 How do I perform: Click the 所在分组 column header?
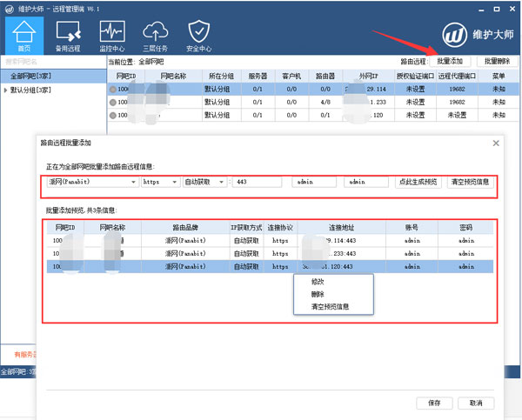[x=221, y=76]
